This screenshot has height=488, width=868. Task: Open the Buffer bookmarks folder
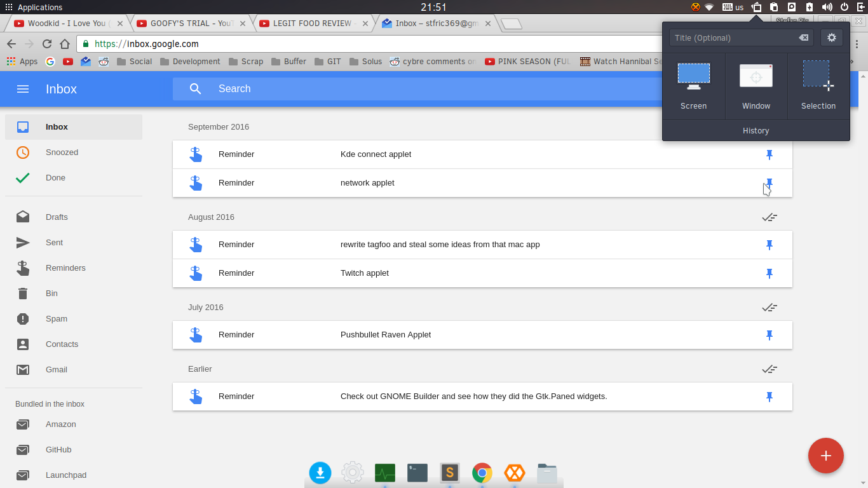[289, 62]
